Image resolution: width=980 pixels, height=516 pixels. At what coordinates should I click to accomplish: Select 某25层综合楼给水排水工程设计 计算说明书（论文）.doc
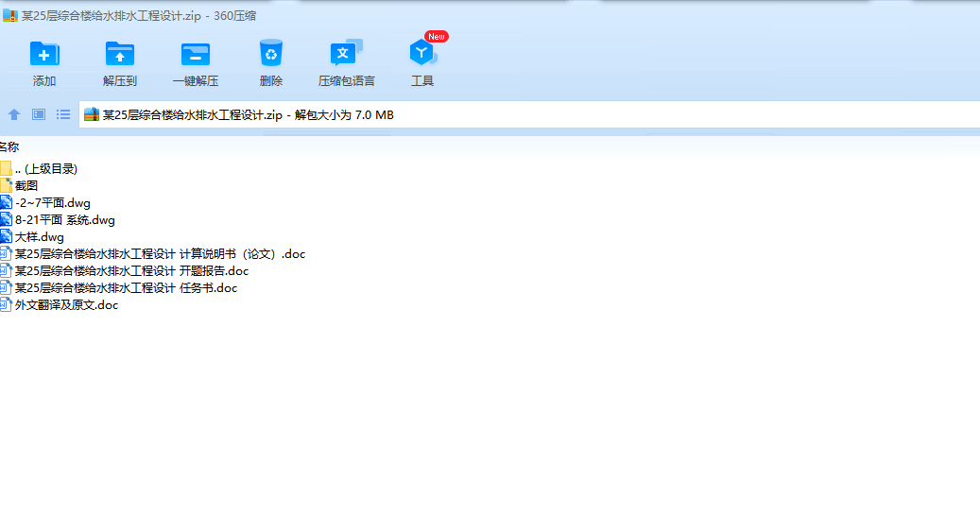tap(160, 253)
